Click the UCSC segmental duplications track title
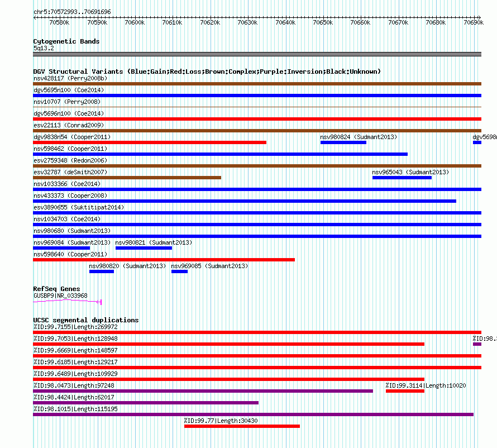 [x=86, y=320]
